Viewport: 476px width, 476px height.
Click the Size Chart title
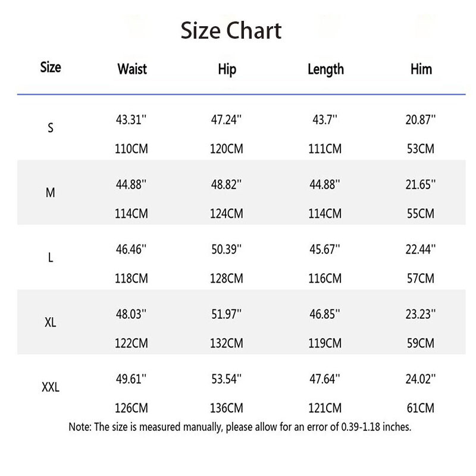[231, 30]
